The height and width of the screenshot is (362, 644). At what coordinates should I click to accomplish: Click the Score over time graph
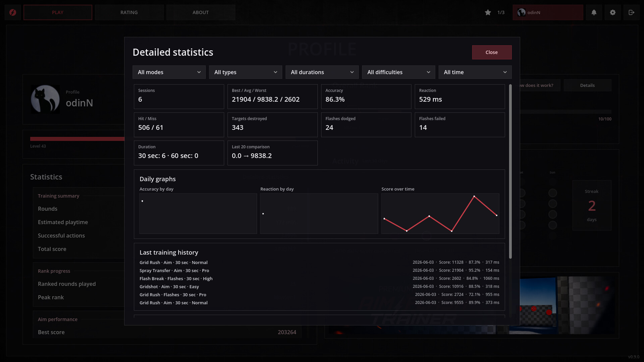pos(440,214)
